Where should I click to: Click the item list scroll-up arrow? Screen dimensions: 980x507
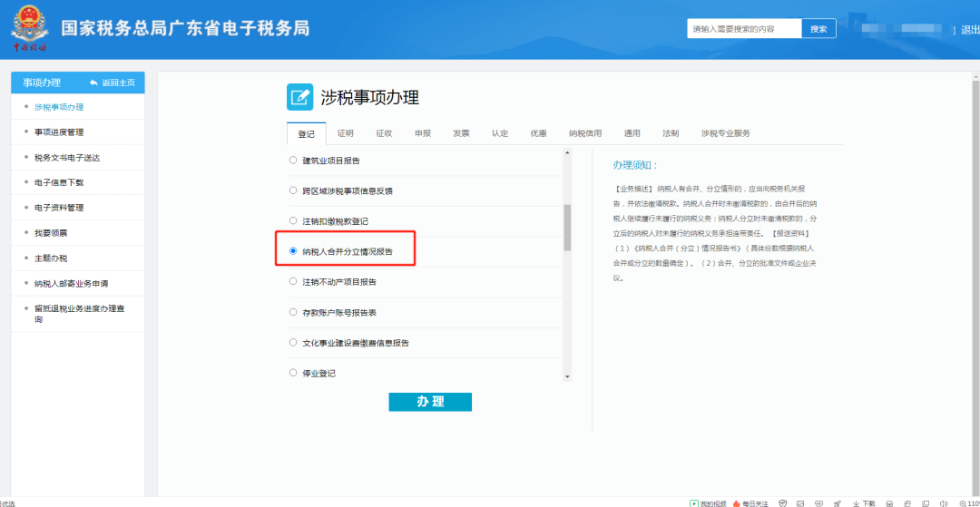[567, 152]
